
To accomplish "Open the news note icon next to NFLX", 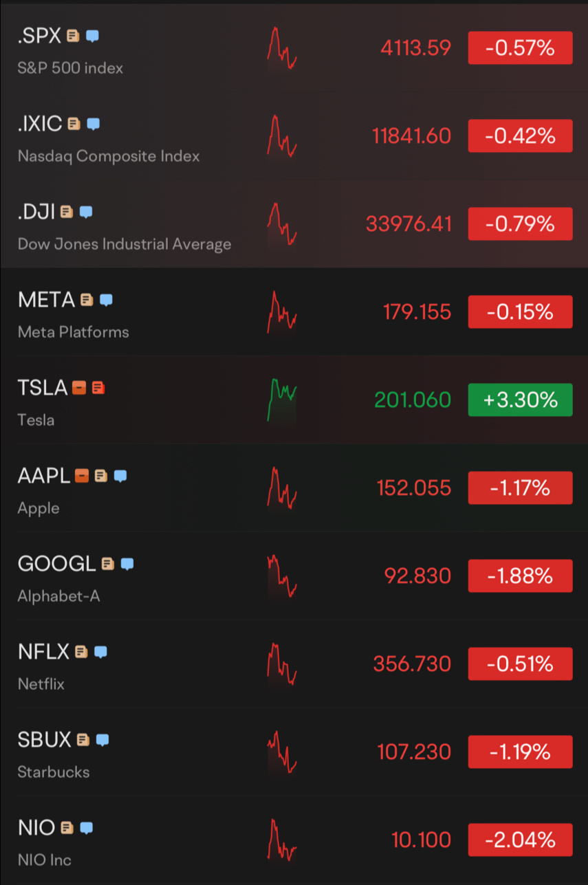I will click(x=81, y=652).
